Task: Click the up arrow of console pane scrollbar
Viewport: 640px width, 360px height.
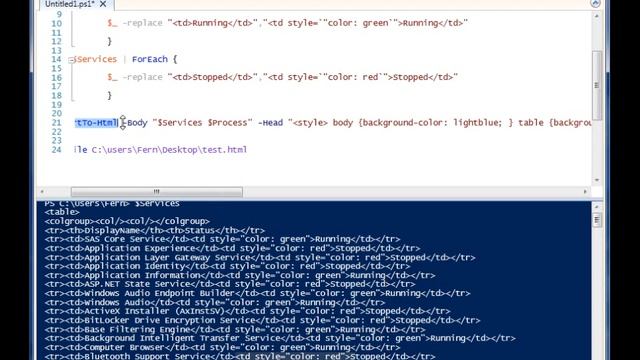Action: (597, 206)
